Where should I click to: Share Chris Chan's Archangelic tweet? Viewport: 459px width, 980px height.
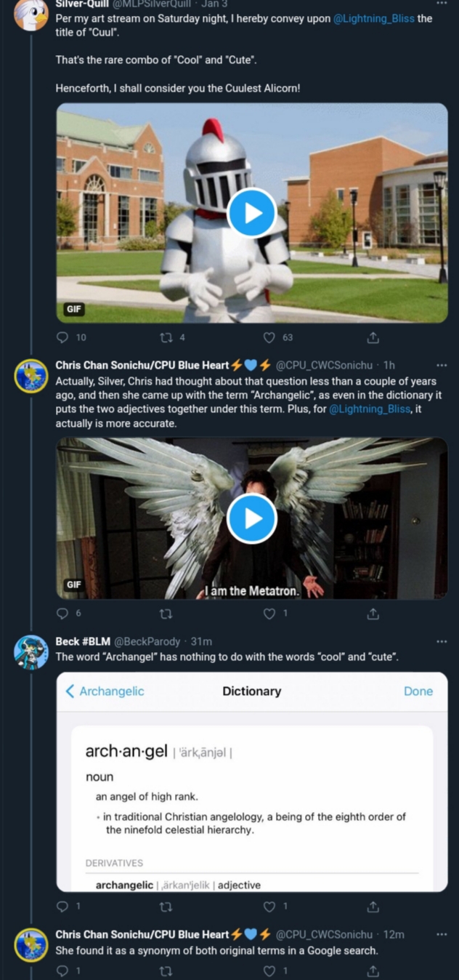click(373, 613)
